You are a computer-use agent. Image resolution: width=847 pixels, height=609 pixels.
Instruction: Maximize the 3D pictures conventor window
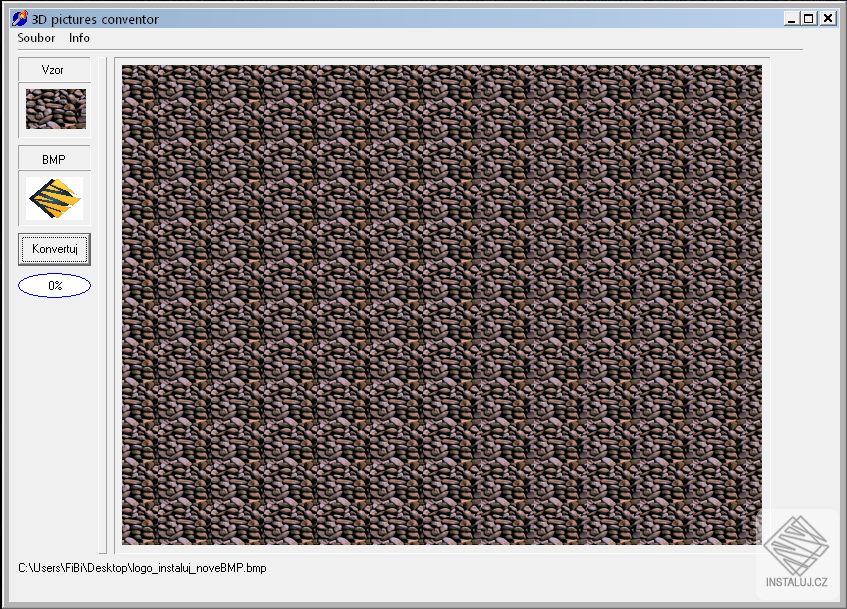click(x=809, y=18)
